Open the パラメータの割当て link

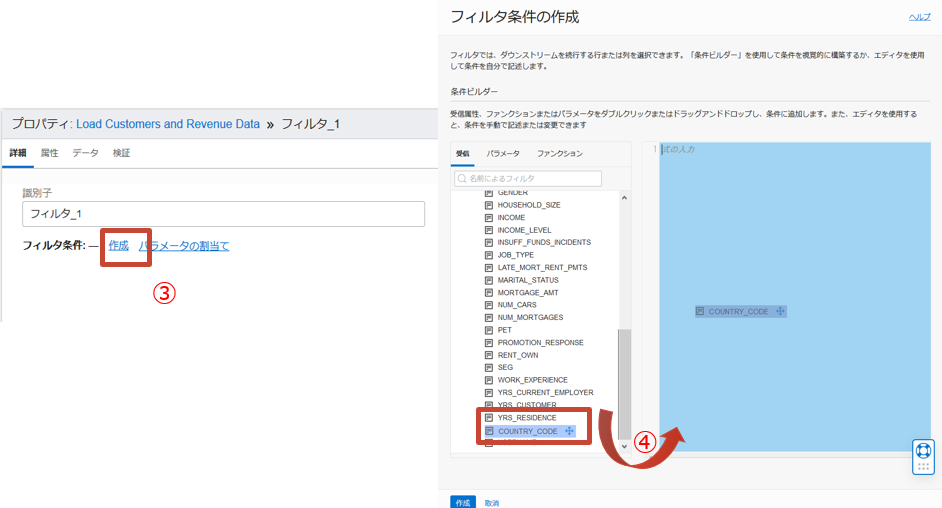tap(184, 246)
